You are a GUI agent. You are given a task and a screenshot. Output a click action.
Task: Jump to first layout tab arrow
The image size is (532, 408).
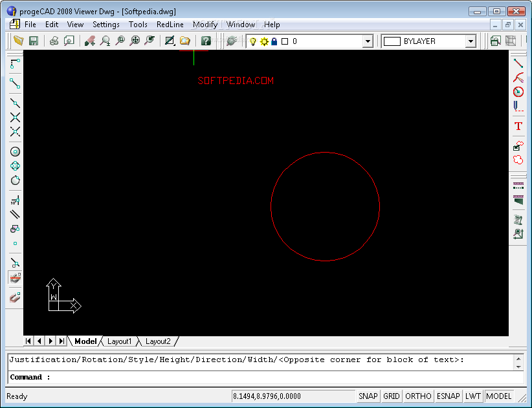tap(28, 341)
